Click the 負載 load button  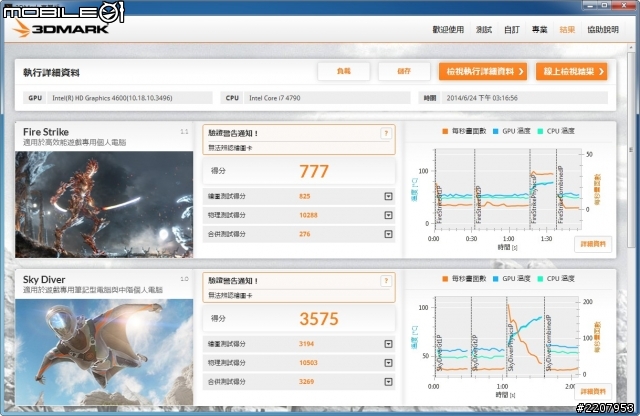[x=344, y=71]
